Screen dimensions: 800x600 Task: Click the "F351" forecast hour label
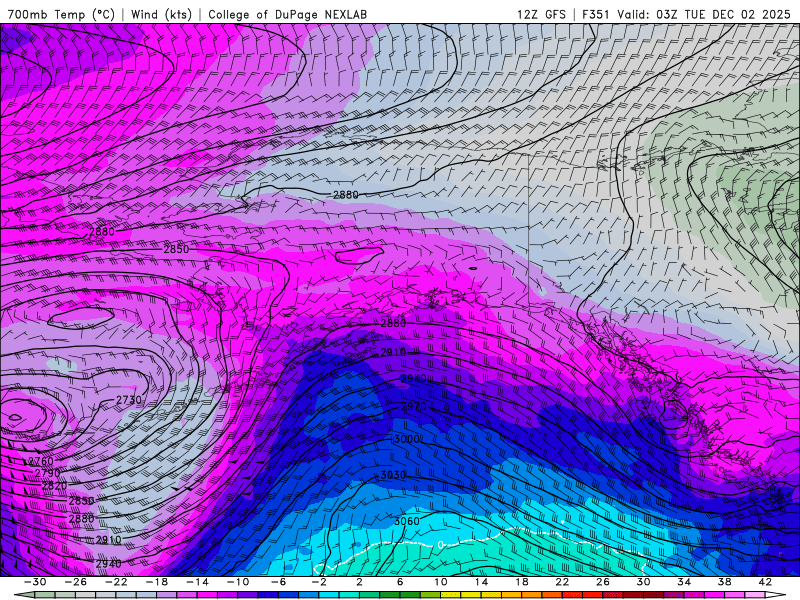pyautogui.click(x=595, y=14)
